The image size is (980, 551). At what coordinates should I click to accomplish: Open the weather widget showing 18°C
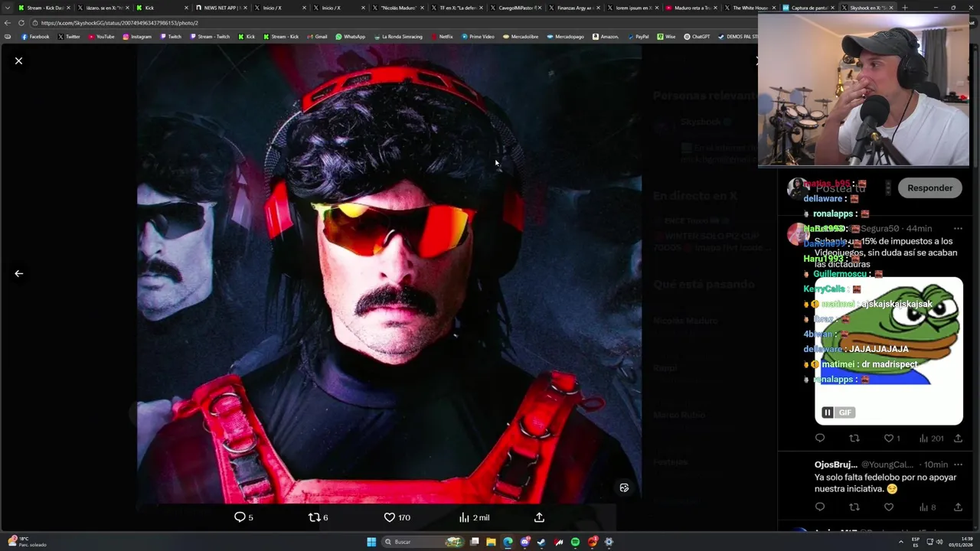pos(27,542)
